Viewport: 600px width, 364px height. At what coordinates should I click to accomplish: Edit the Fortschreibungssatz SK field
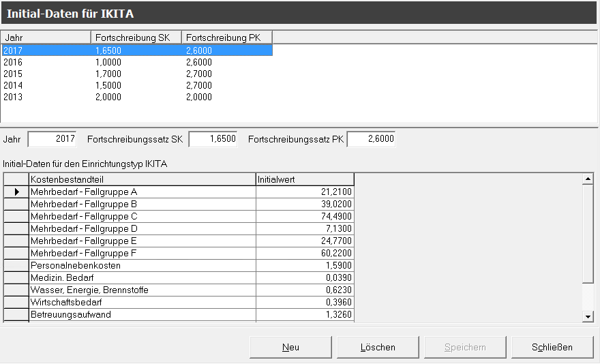pos(212,139)
